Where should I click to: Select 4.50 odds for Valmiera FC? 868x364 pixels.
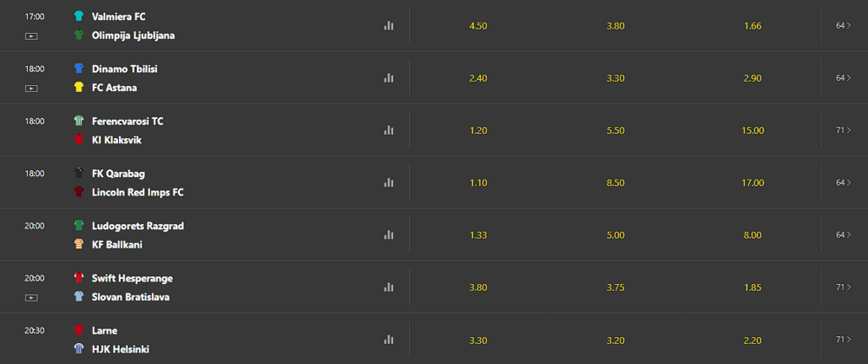[477, 26]
